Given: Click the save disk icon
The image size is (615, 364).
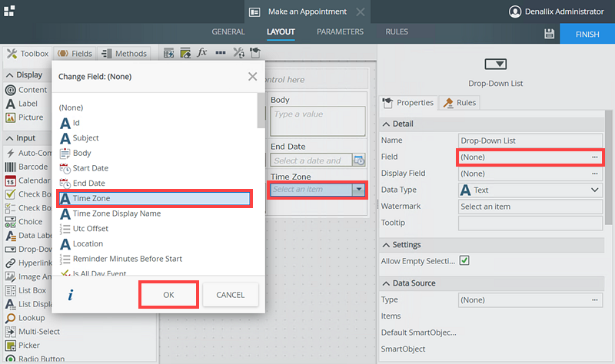Looking at the screenshot, I should (x=549, y=34).
